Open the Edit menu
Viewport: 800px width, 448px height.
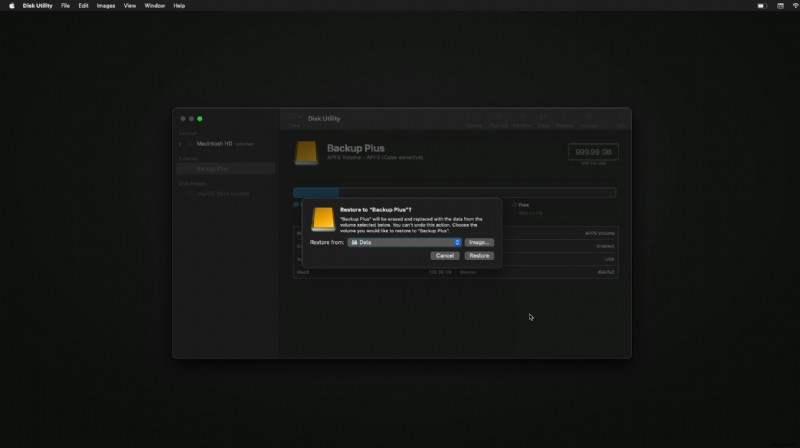click(x=83, y=6)
